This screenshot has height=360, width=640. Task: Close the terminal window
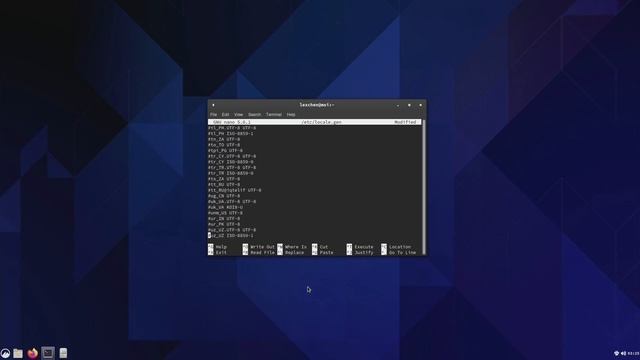point(420,105)
